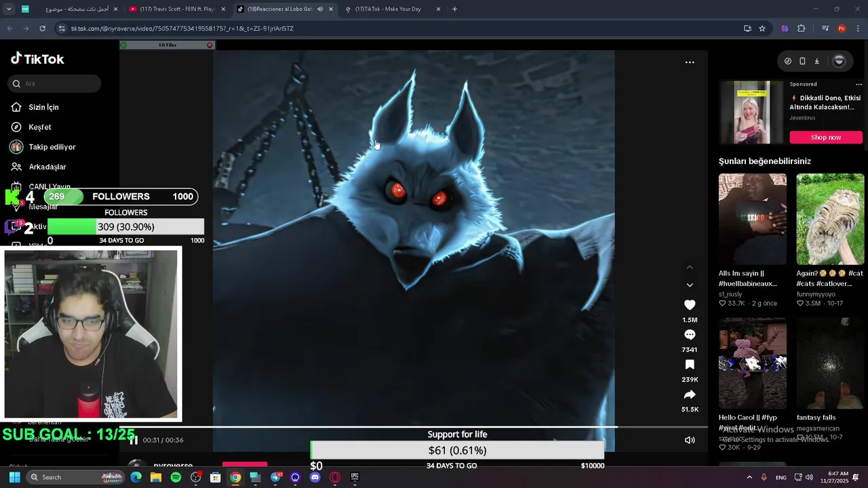Open the profile avatar menu
This screenshot has height=488, width=868.
point(839,61)
